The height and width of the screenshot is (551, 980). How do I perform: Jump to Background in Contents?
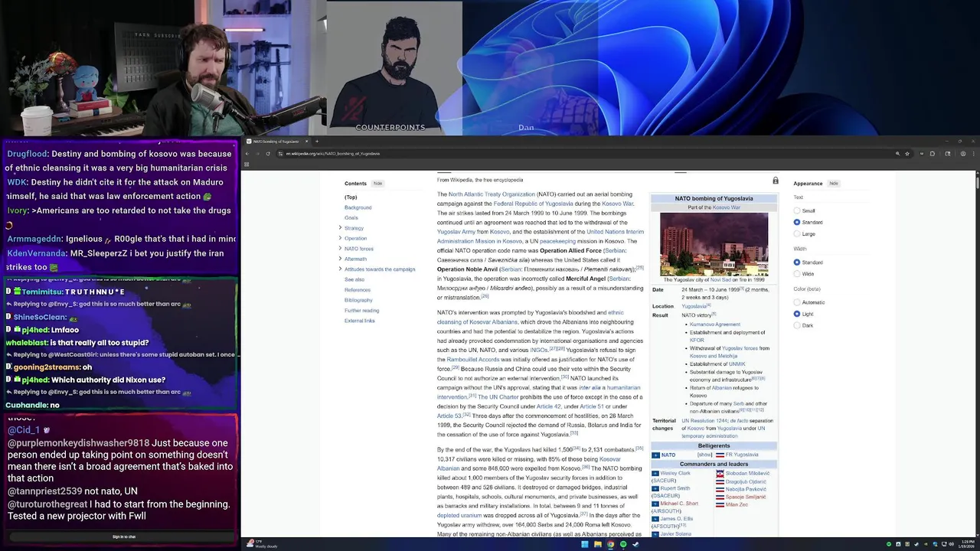click(358, 207)
